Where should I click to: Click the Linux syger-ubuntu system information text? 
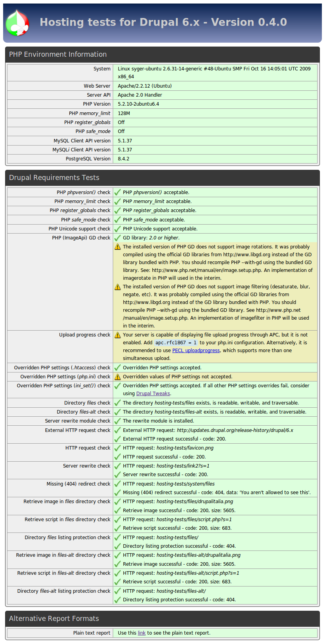tap(214, 73)
